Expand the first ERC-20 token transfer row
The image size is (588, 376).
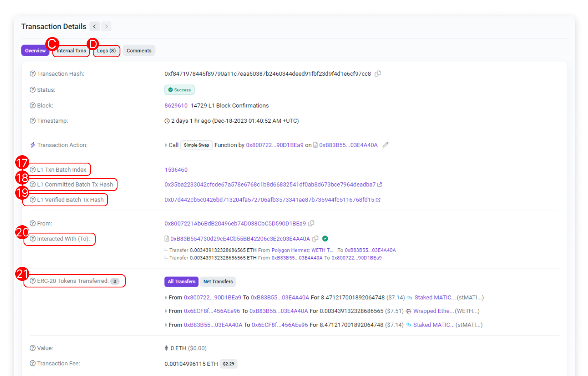point(166,297)
